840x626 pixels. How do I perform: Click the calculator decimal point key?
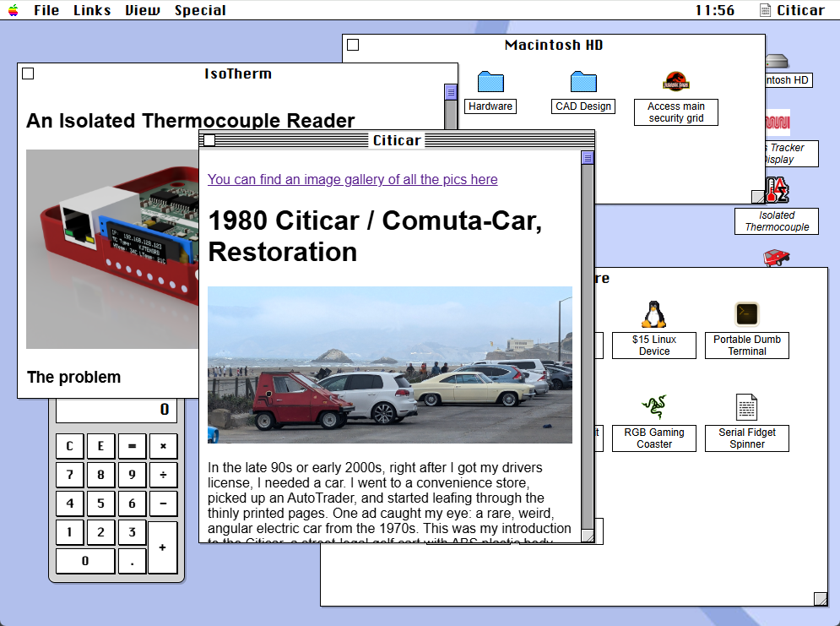(x=132, y=561)
